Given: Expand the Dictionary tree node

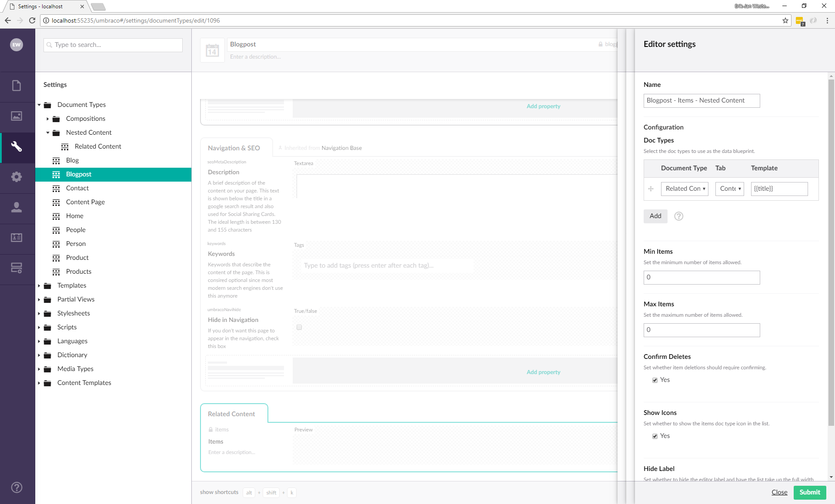Looking at the screenshot, I should click(x=39, y=355).
